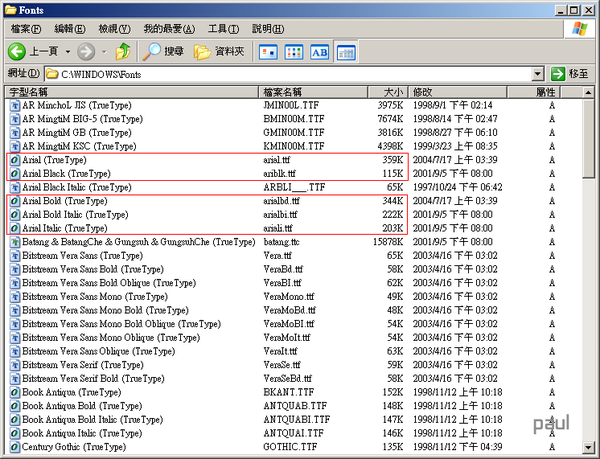Toggle the Folders (資料夾) pane
This screenshot has height=459, width=600.
point(219,51)
